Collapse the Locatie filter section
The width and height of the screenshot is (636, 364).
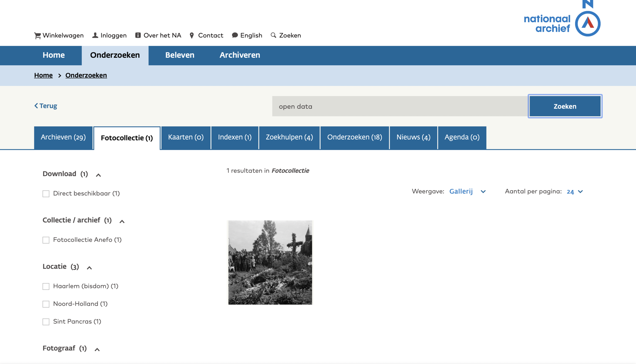pyautogui.click(x=89, y=267)
